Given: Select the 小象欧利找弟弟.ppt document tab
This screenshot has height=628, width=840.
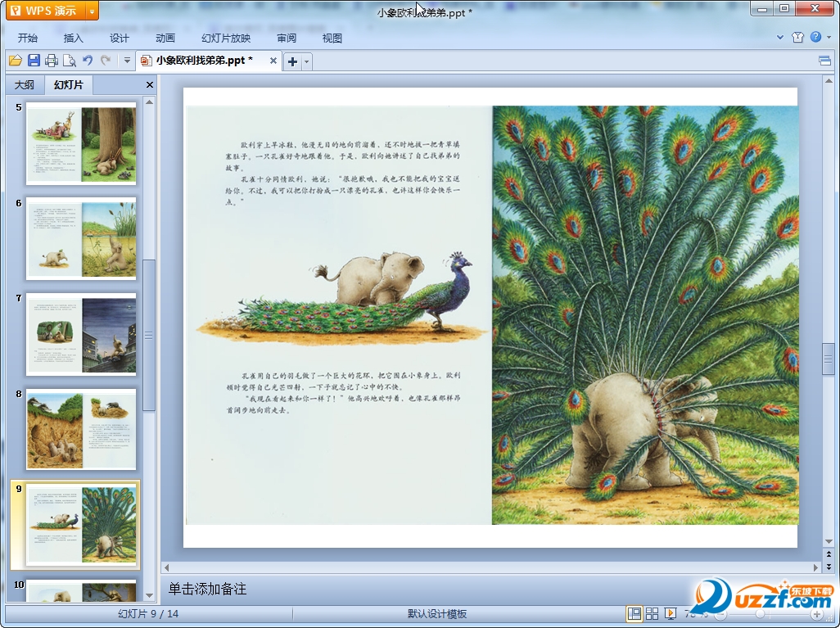Looking at the screenshot, I should 204,61.
